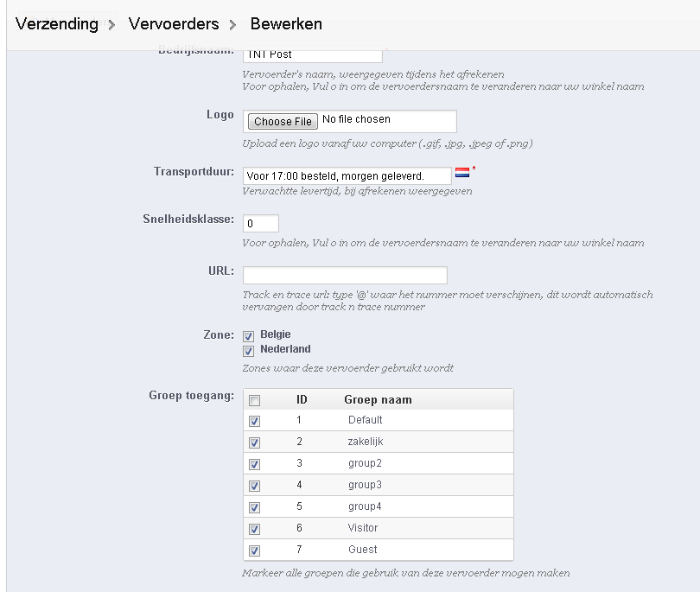The width and height of the screenshot is (700, 592).
Task: Uncheck the group4 checkbox
Action: pos(254,507)
